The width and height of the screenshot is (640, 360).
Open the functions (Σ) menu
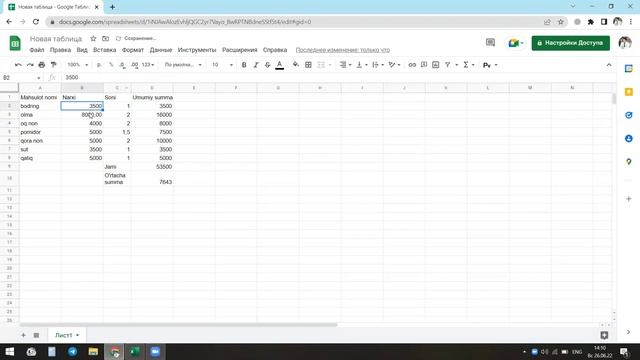coord(469,65)
